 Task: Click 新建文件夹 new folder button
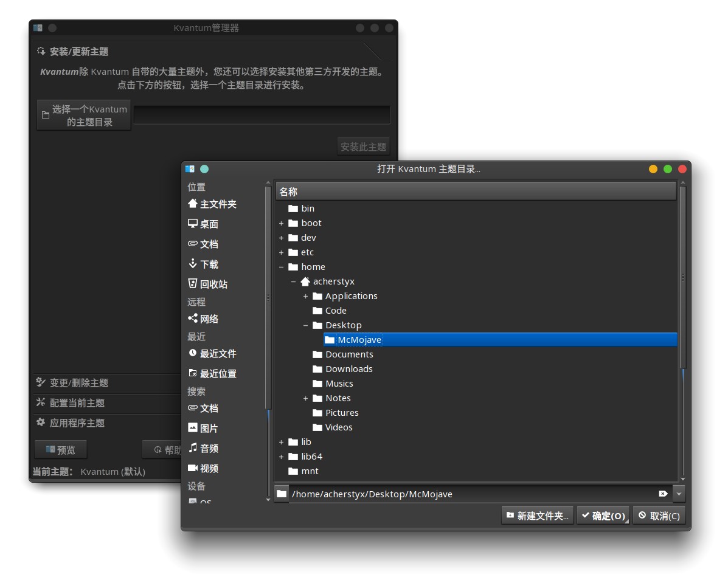(537, 516)
